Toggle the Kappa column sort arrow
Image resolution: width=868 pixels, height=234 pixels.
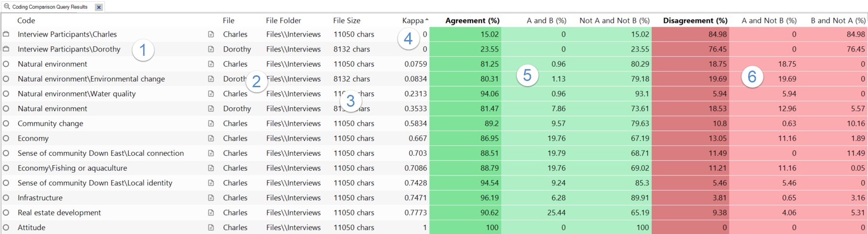tap(427, 20)
